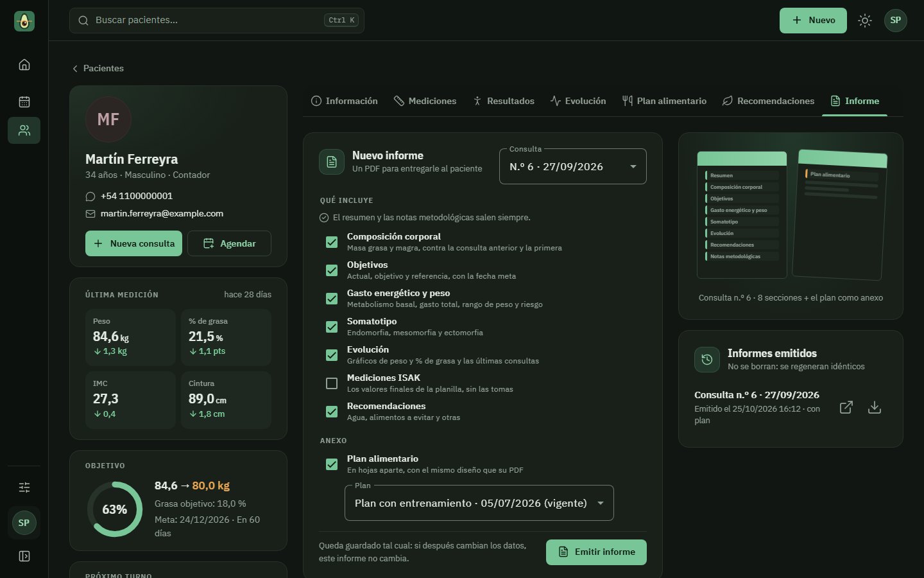
Task: Open emitted report in new window
Action: tap(846, 407)
